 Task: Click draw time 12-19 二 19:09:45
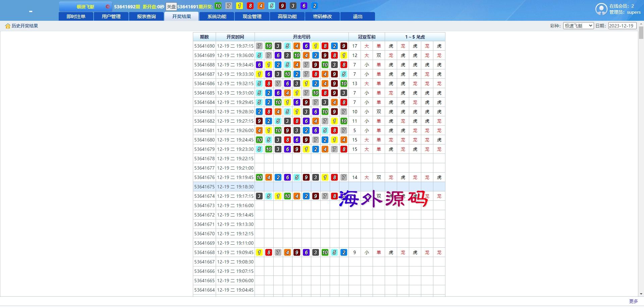tap(235, 252)
